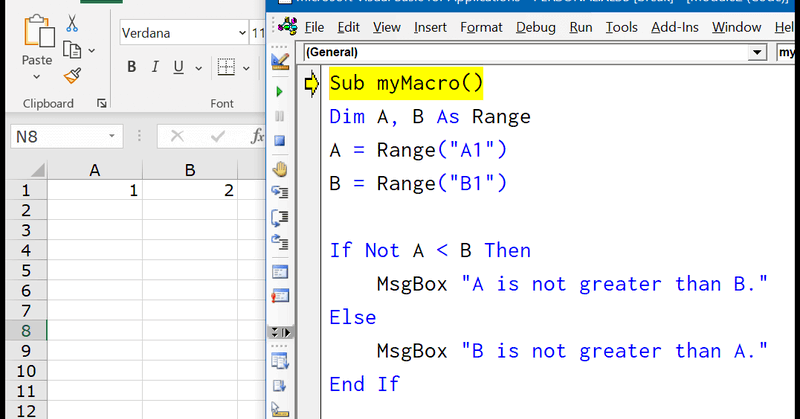
Task: Click the Cancel entry X button
Action: [x=177, y=136]
